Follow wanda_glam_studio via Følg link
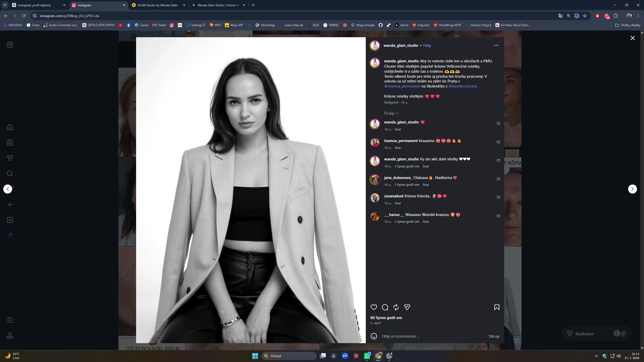The image size is (644, 362). [x=427, y=46]
